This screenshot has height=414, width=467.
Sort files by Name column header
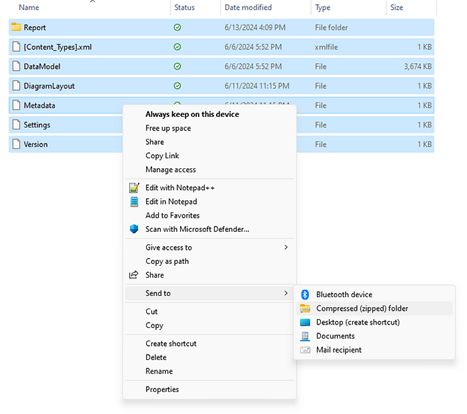pos(29,7)
